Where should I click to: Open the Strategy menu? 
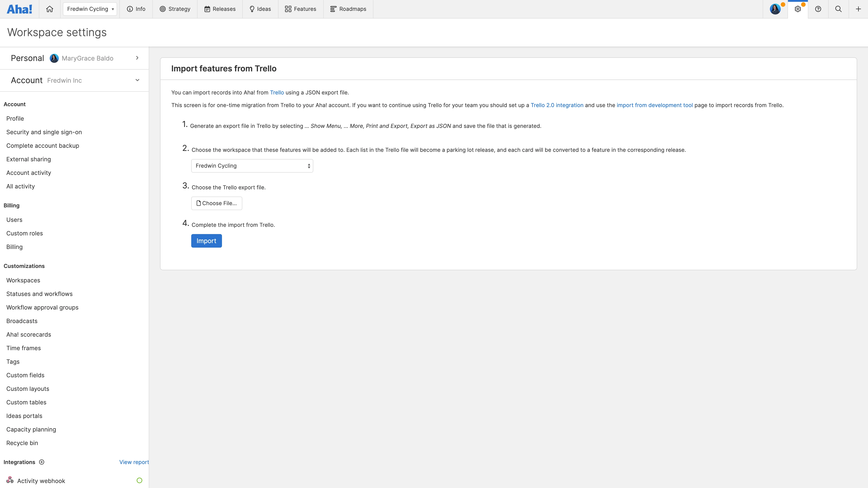click(175, 9)
